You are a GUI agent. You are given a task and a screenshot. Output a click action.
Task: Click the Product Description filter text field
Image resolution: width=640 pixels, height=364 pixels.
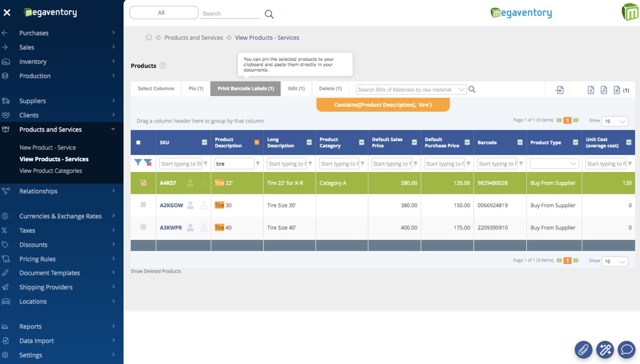(234, 164)
